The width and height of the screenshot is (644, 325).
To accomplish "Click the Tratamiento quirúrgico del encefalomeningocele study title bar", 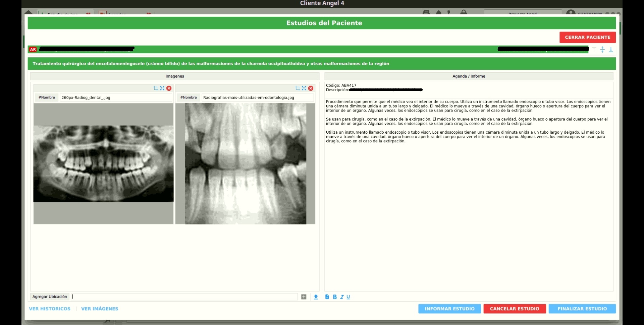I will [322, 64].
